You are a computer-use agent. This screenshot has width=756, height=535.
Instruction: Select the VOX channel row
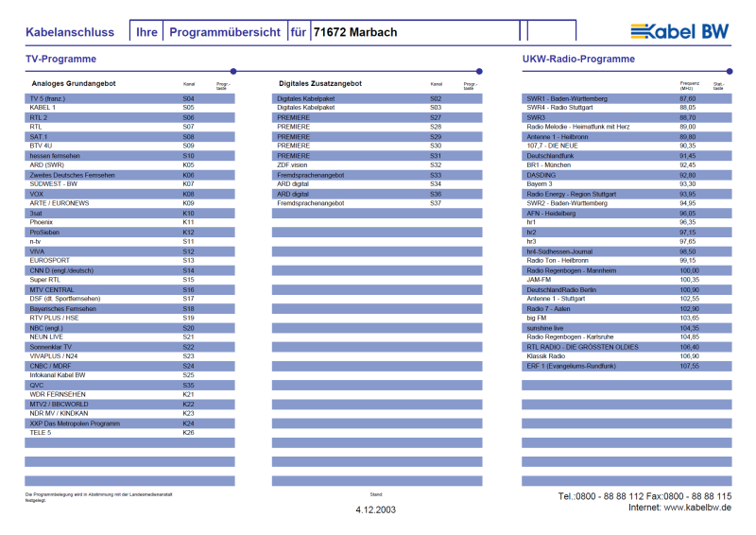pyautogui.click(x=129, y=194)
